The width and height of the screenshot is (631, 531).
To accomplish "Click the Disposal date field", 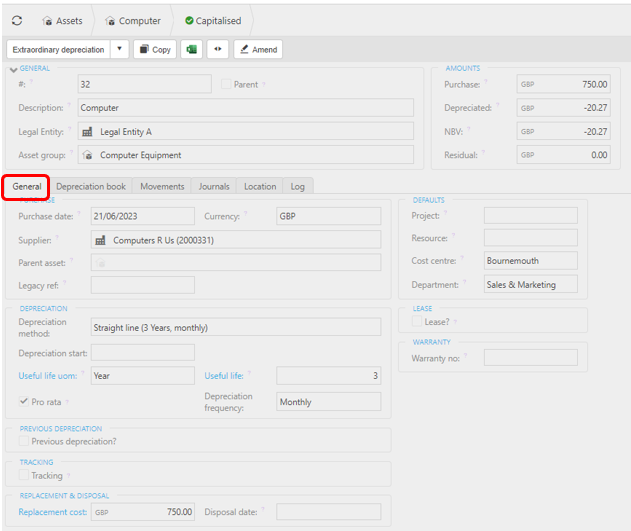I will pyautogui.click(x=328, y=512).
